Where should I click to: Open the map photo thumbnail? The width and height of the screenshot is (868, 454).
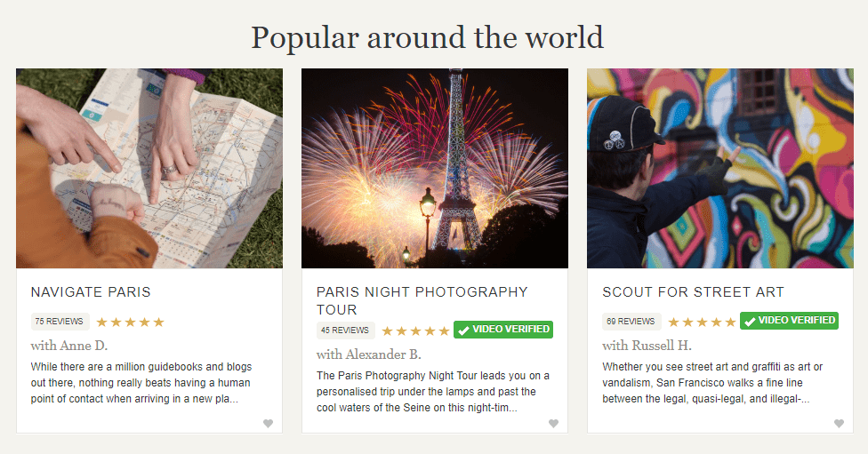point(149,169)
